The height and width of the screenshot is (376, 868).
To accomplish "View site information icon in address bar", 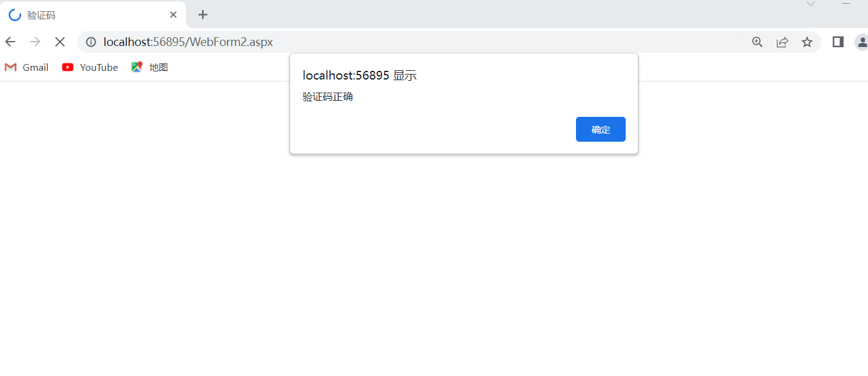I will 91,42.
